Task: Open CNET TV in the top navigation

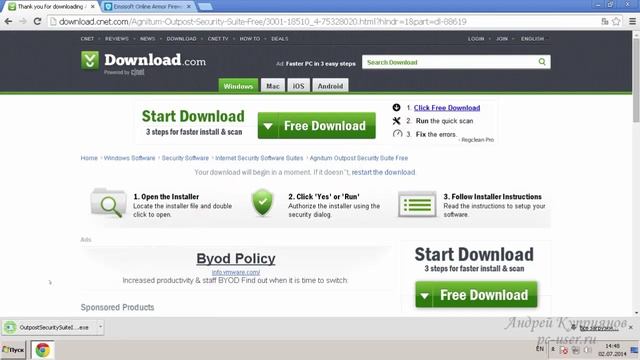Action: 218,38
